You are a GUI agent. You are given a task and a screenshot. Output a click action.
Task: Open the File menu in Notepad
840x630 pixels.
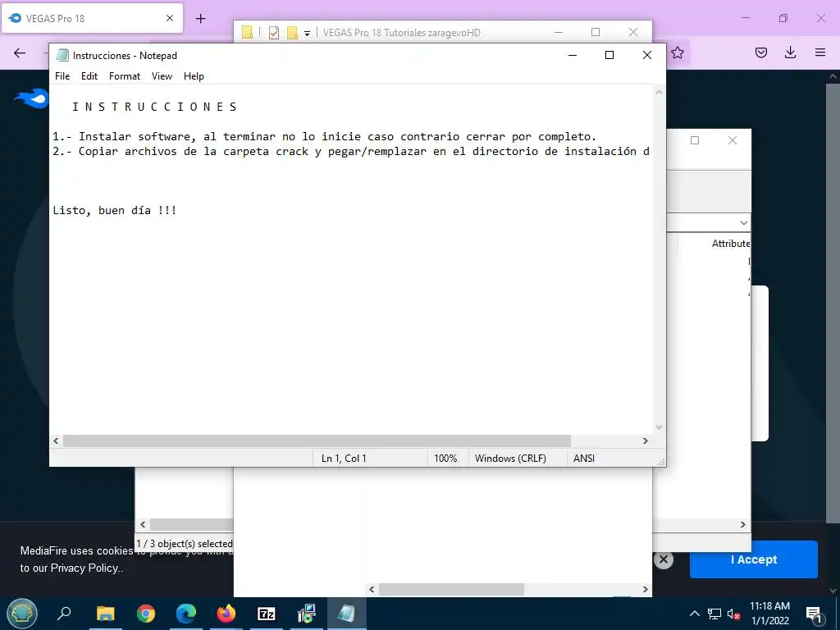[x=62, y=76]
